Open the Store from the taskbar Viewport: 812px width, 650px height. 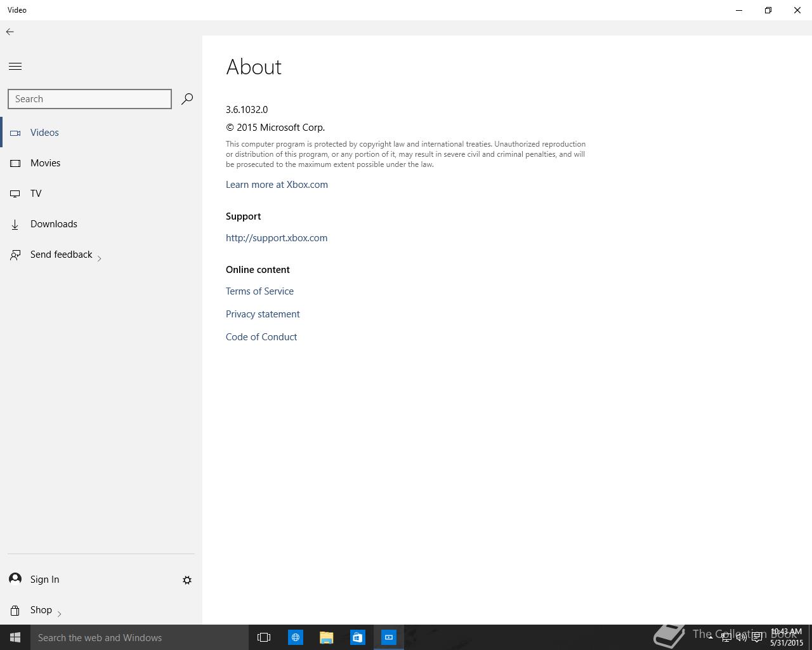(358, 637)
